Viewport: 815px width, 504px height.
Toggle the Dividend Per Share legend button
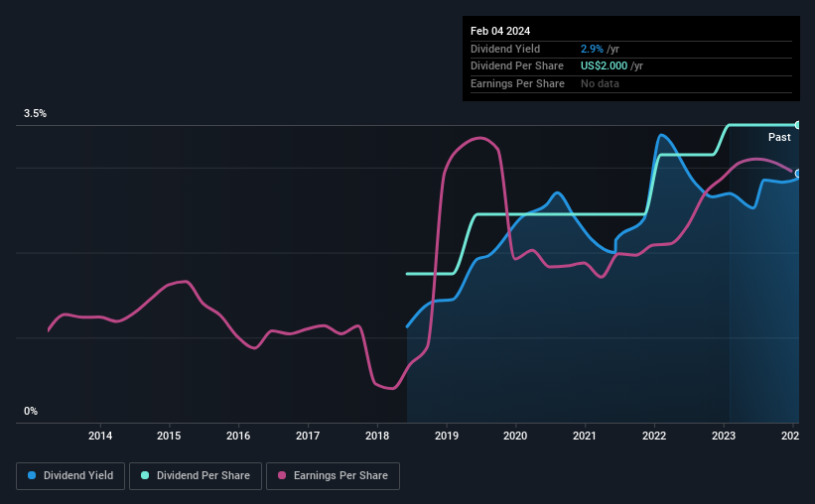(196, 476)
